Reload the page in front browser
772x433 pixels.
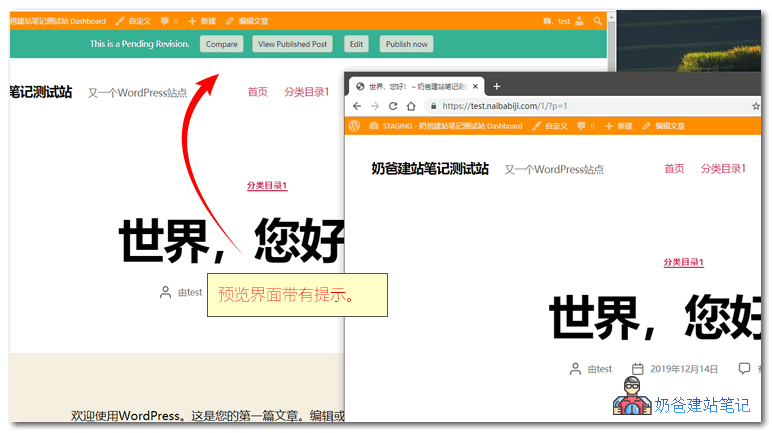tap(393, 106)
